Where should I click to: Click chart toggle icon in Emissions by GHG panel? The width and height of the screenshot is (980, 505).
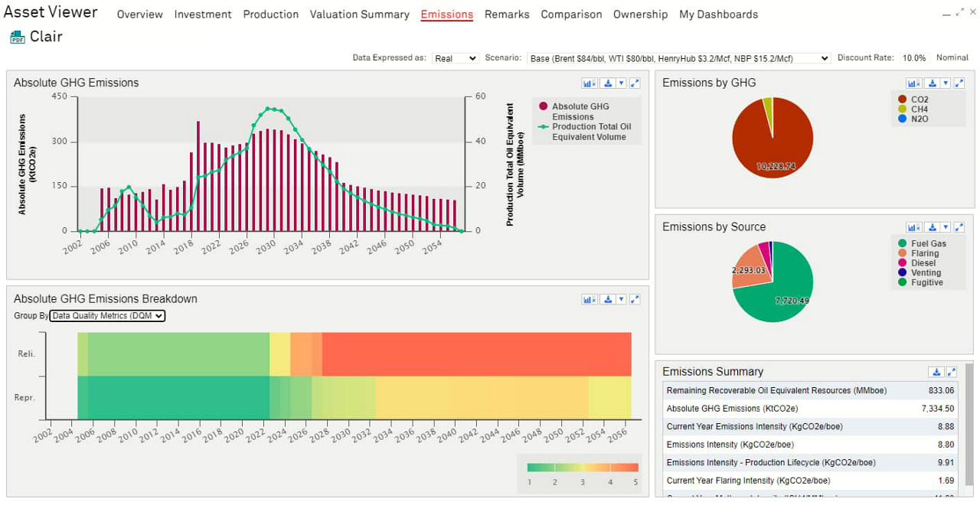(x=913, y=83)
